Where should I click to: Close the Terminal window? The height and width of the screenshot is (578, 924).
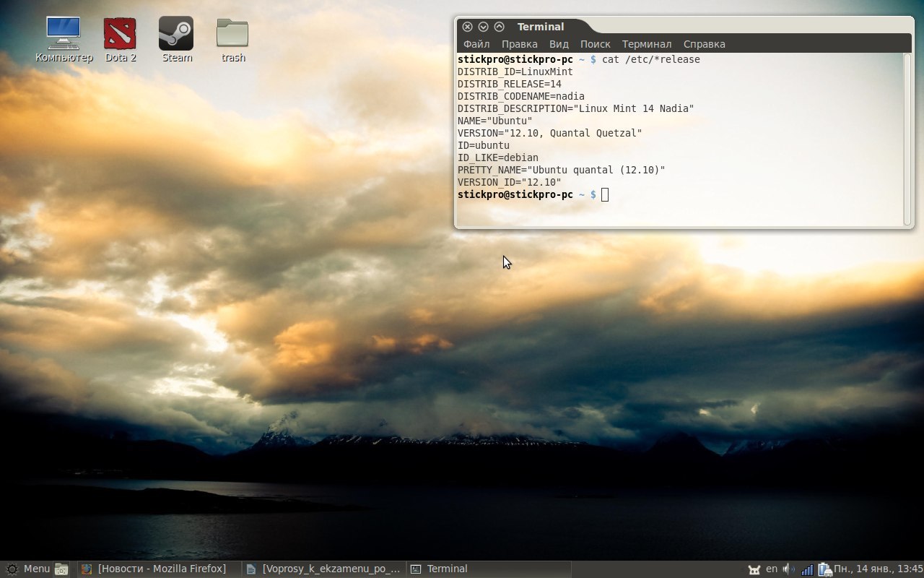pos(467,27)
